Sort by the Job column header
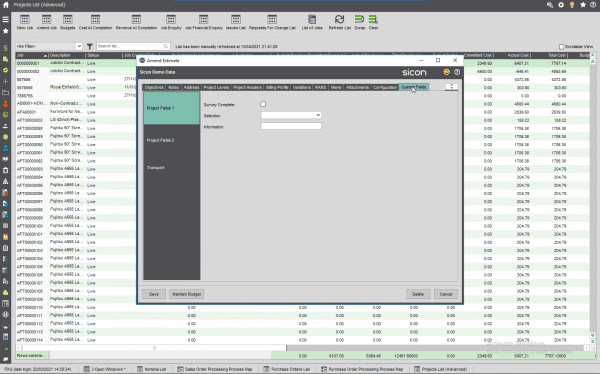 [x=32, y=56]
